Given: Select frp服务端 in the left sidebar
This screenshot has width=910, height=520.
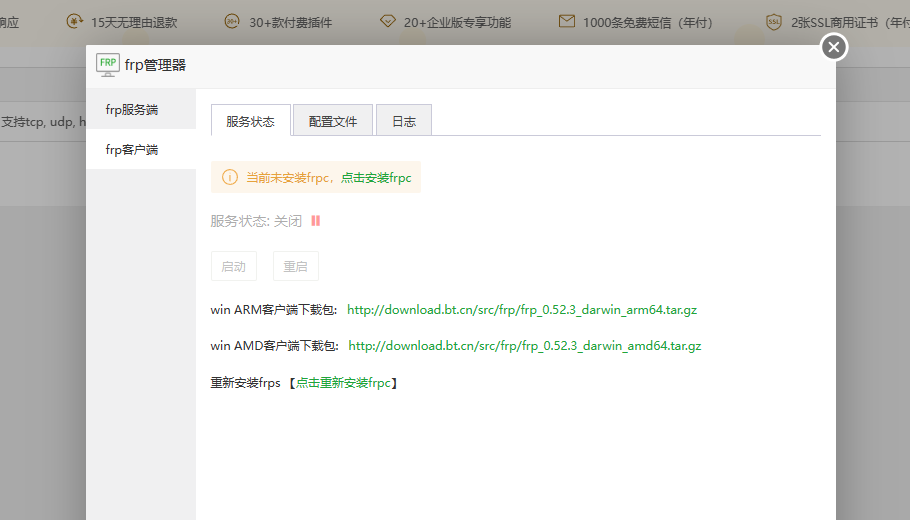Looking at the screenshot, I should (x=141, y=109).
